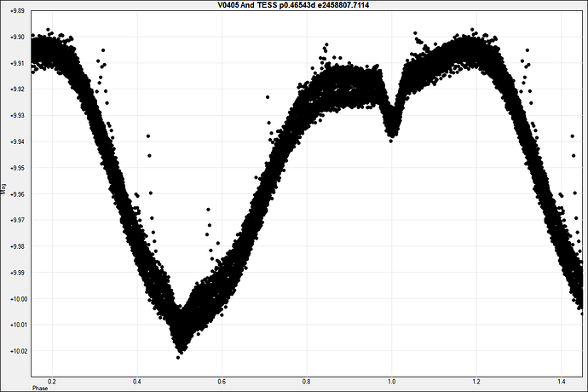Screen dimensions: 588x392
Task: Click the +9.96 magnitude tick label
Action: pyautogui.click(x=17, y=194)
